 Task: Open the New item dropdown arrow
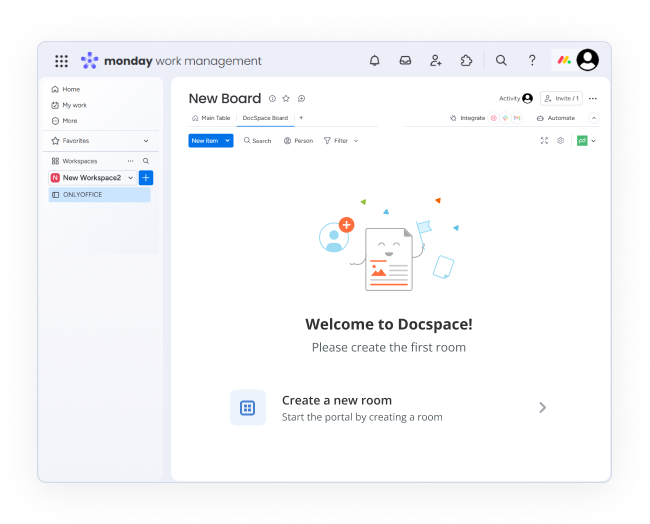pyautogui.click(x=228, y=141)
